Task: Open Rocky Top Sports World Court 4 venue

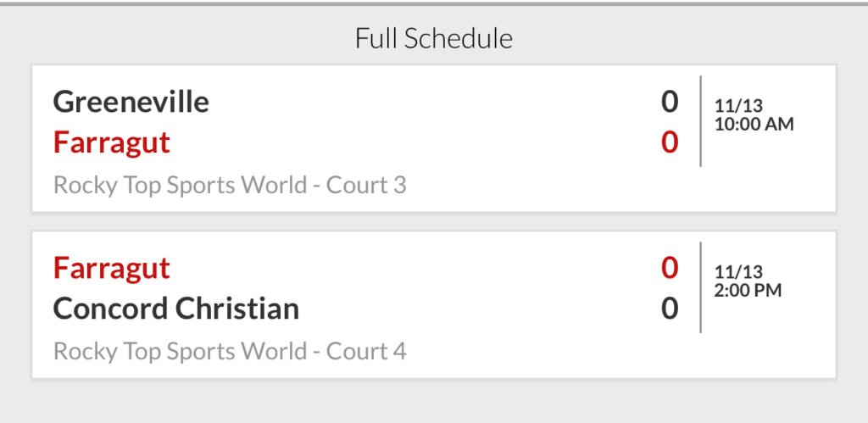Action: point(229,351)
